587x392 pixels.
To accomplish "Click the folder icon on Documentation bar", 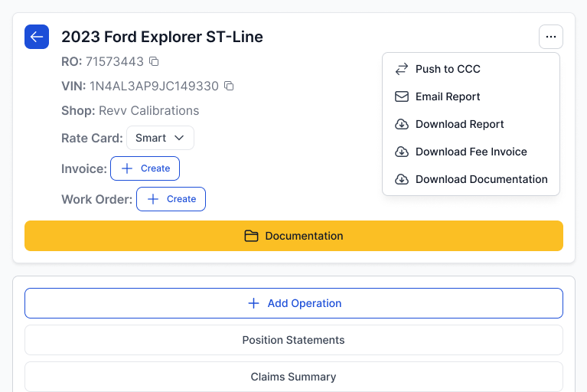I will coord(251,236).
